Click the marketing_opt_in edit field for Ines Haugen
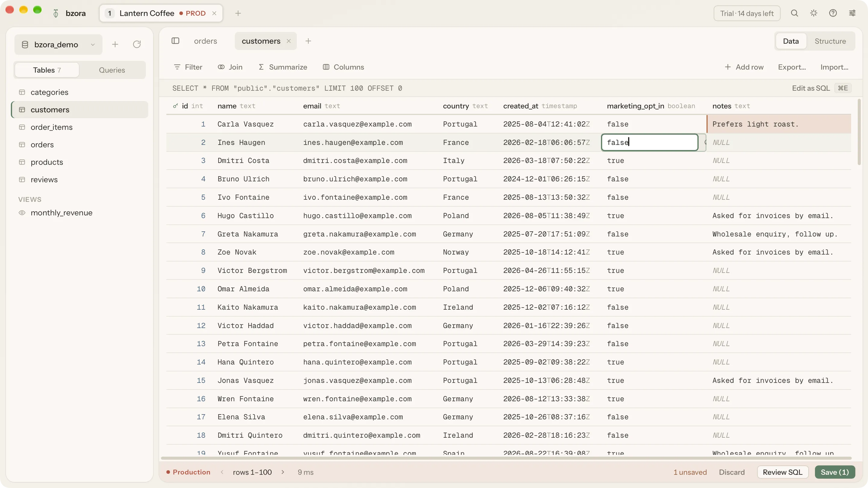 pos(649,142)
